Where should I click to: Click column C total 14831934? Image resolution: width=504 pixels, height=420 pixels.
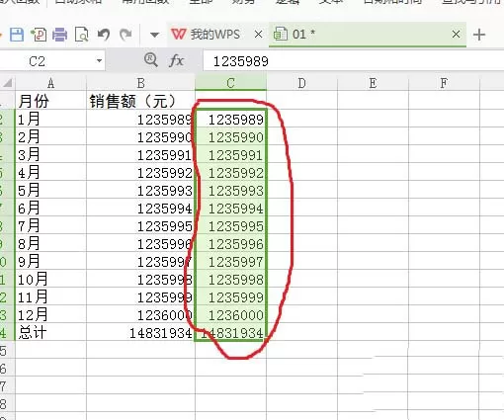230,332
